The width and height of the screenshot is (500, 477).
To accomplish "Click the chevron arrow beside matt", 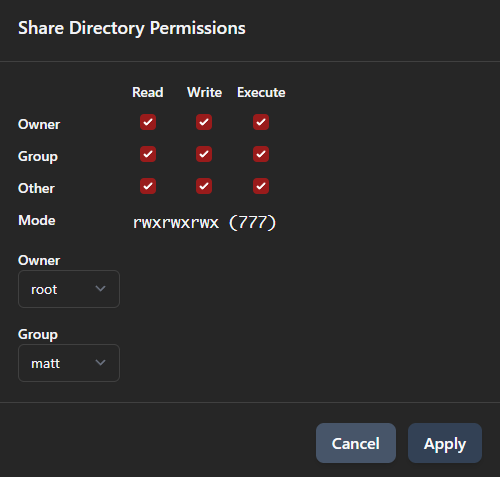I will 100,363.
